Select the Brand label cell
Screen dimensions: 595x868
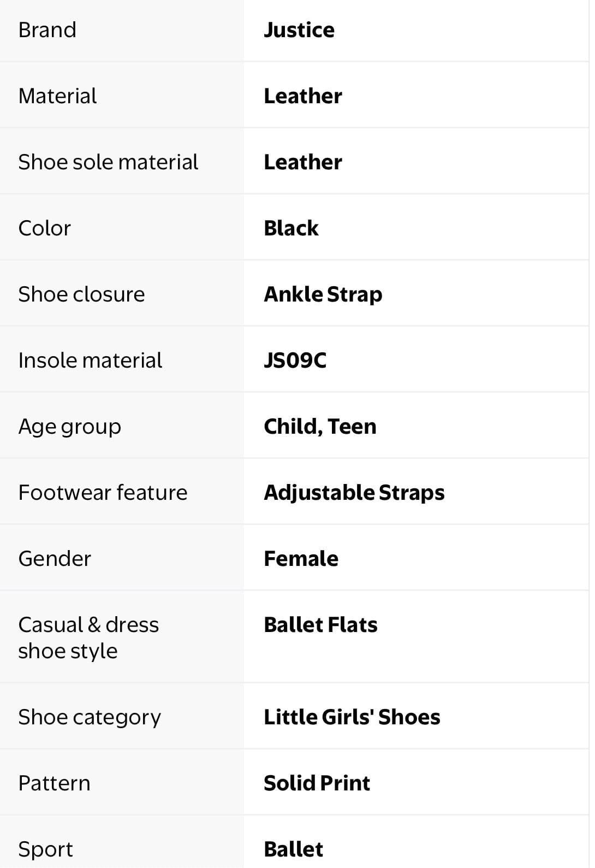tap(121, 31)
